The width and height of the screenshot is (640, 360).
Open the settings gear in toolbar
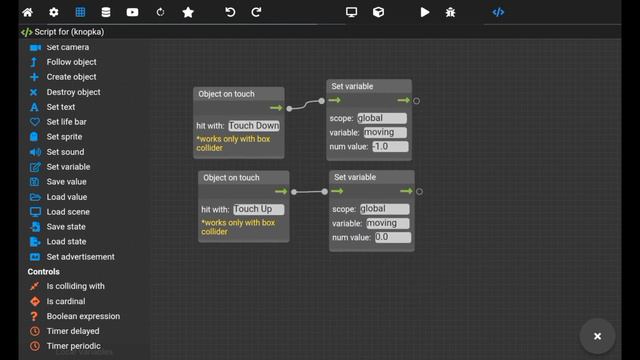(53, 12)
